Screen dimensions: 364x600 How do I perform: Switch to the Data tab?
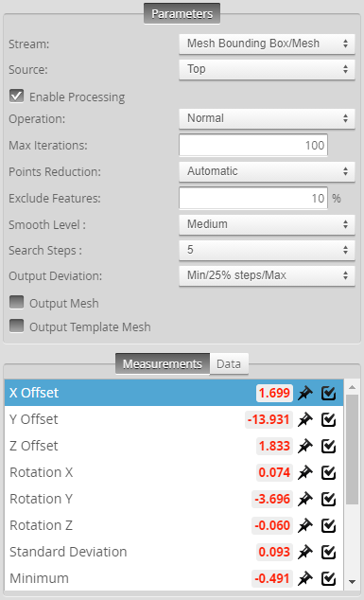coord(229,364)
